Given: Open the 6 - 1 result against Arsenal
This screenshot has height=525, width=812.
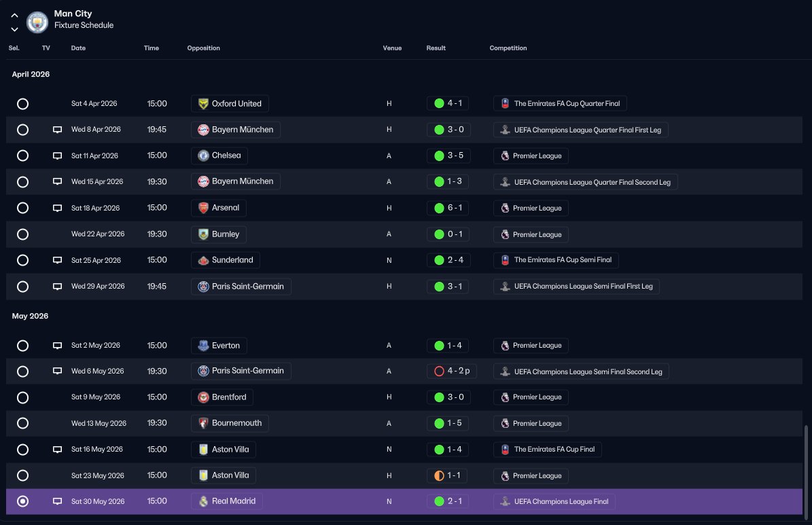Looking at the screenshot, I should (448, 208).
